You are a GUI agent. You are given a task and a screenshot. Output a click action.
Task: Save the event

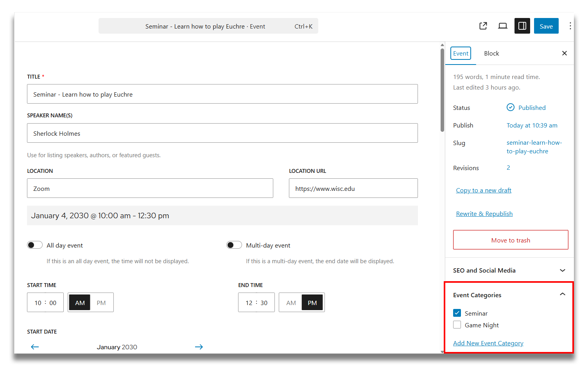pos(546,26)
